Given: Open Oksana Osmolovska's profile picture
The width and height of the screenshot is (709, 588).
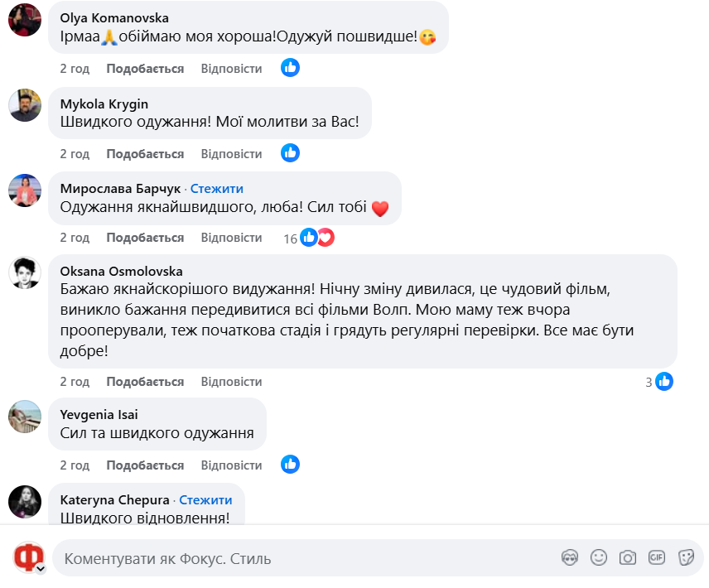Looking at the screenshot, I should tap(25, 272).
